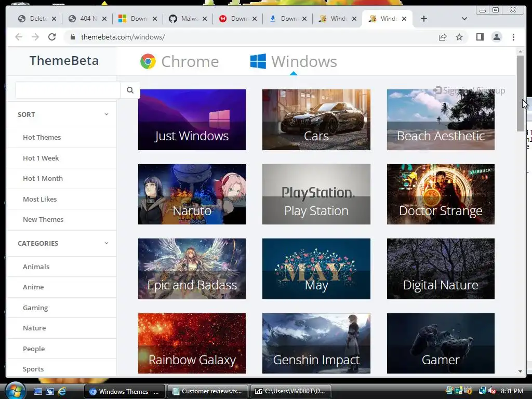
Task: Close the 404 tab
Action: pyautogui.click(x=104, y=19)
